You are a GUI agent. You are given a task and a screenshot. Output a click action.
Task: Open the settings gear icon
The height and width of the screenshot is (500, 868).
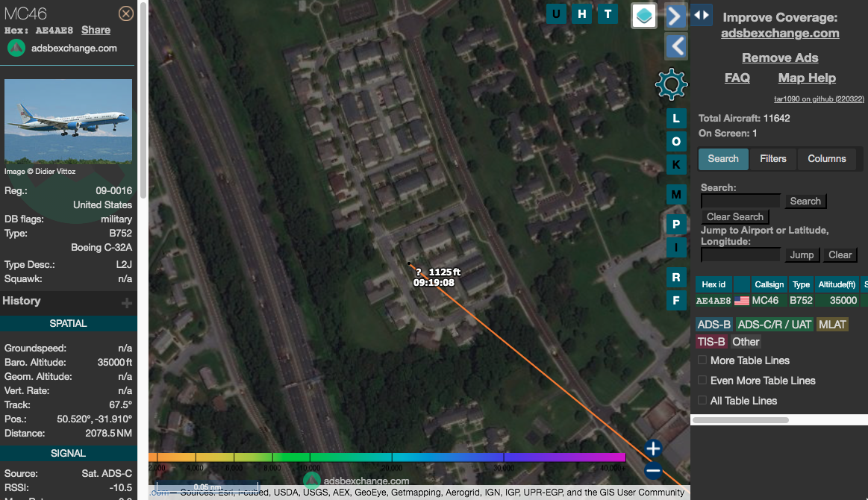tap(670, 84)
